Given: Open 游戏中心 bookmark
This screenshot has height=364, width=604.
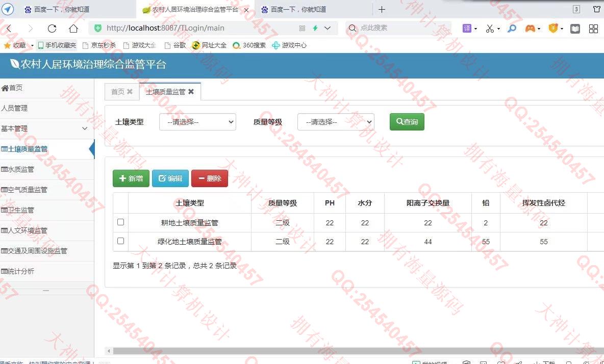Looking at the screenshot, I should [x=289, y=45].
